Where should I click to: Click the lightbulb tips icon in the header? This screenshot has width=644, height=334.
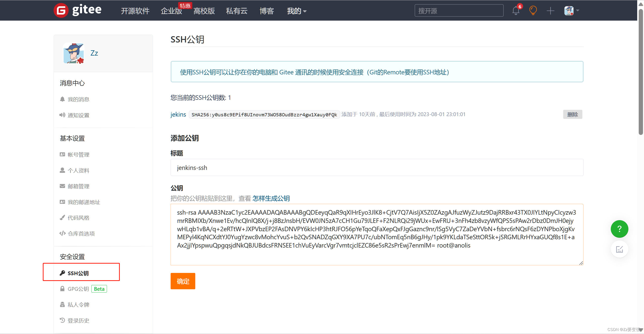[x=533, y=11]
